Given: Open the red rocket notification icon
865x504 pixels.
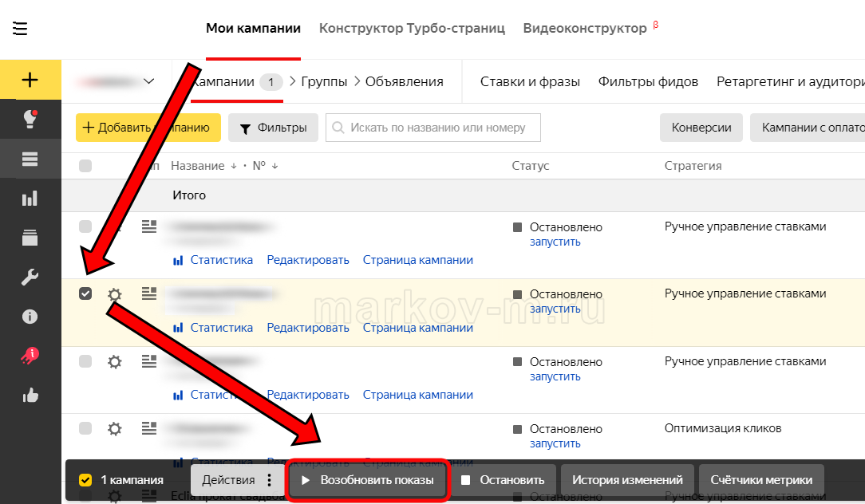Looking at the screenshot, I should (x=30, y=356).
